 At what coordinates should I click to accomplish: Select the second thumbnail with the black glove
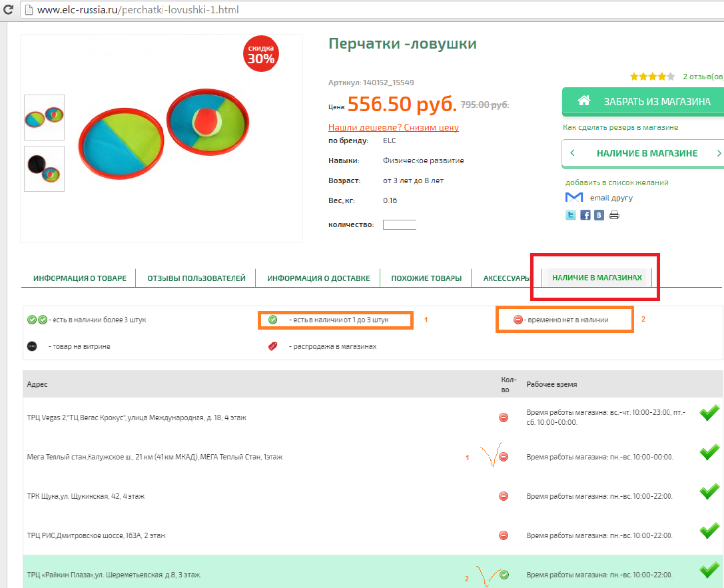(x=45, y=168)
